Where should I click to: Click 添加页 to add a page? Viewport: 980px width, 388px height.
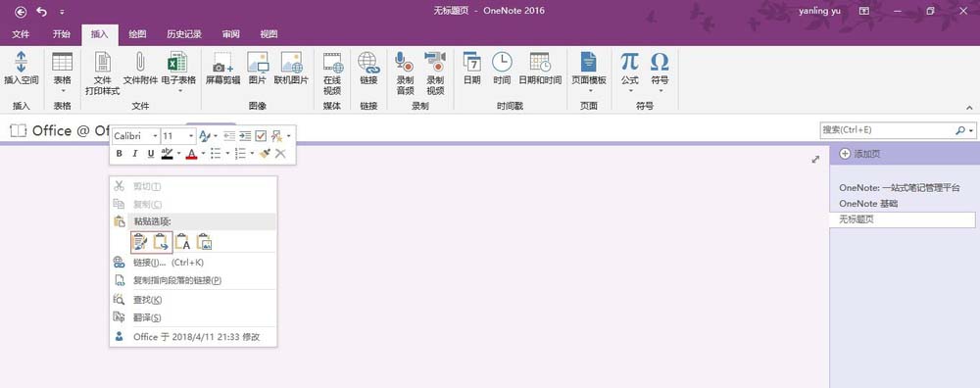click(x=859, y=154)
